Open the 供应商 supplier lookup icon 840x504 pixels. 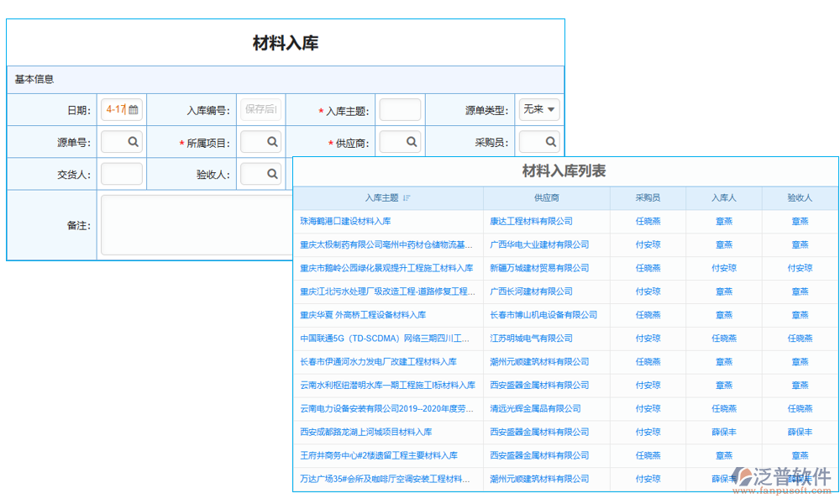click(x=410, y=141)
